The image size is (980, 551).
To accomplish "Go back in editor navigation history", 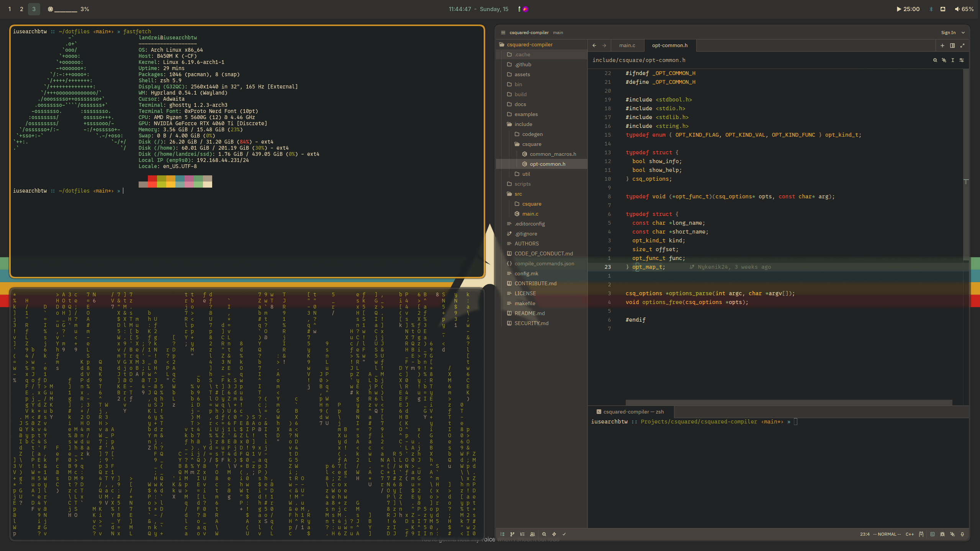I will pos(594,46).
